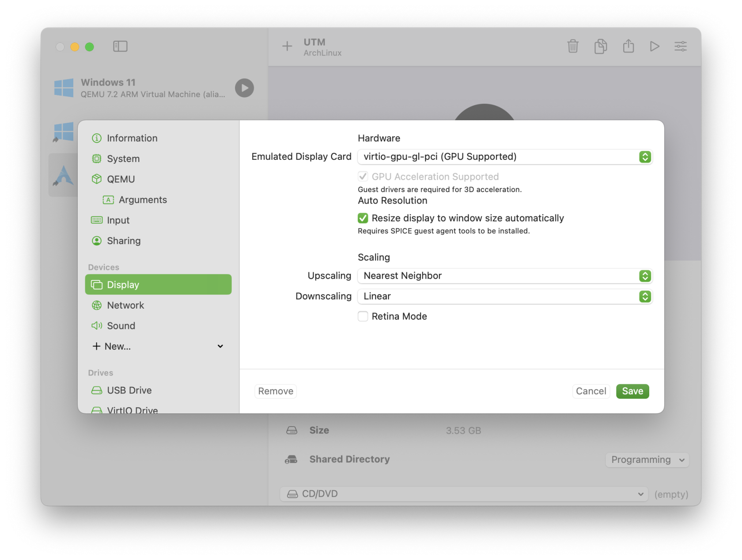Image resolution: width=742 pixels, height=560 pixels.
Task: Click the Sound speaker icon
Action: coord(97,325)
